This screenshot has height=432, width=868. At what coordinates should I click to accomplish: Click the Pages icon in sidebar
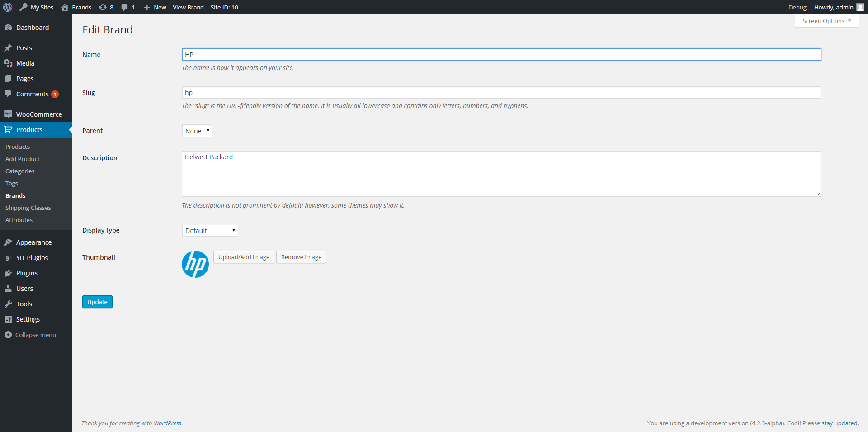(8, 79)
